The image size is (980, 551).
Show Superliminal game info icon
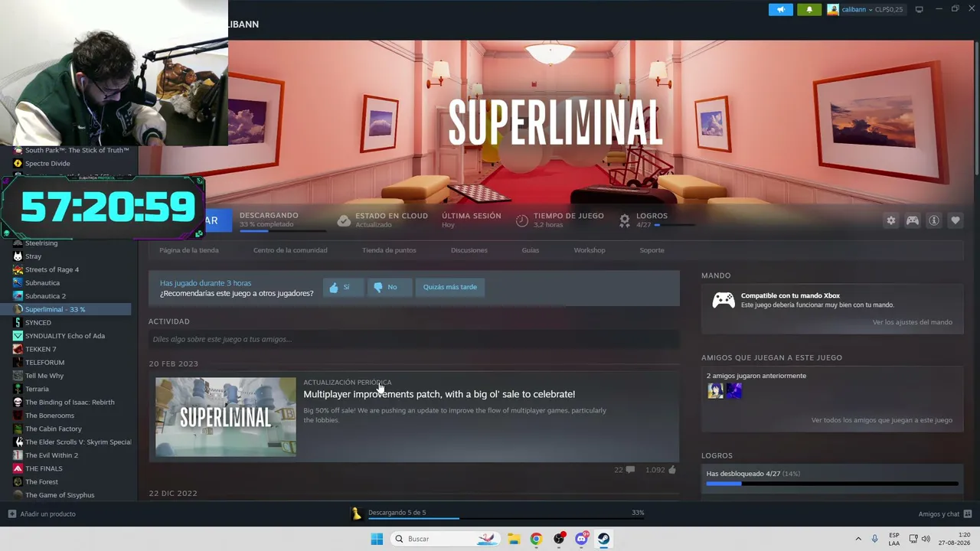[934, 220]
